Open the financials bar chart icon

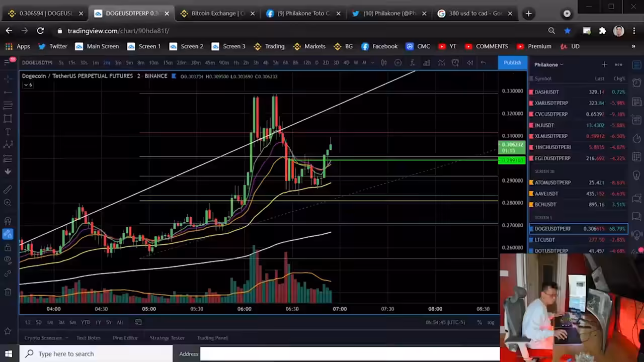click(x=427, y=63)
